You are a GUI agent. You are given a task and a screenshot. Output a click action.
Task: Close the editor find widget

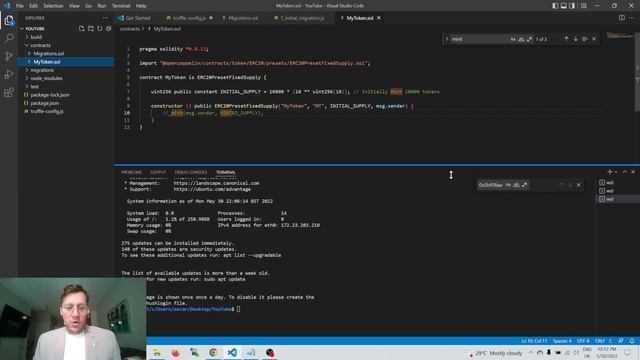coord(594,39)
